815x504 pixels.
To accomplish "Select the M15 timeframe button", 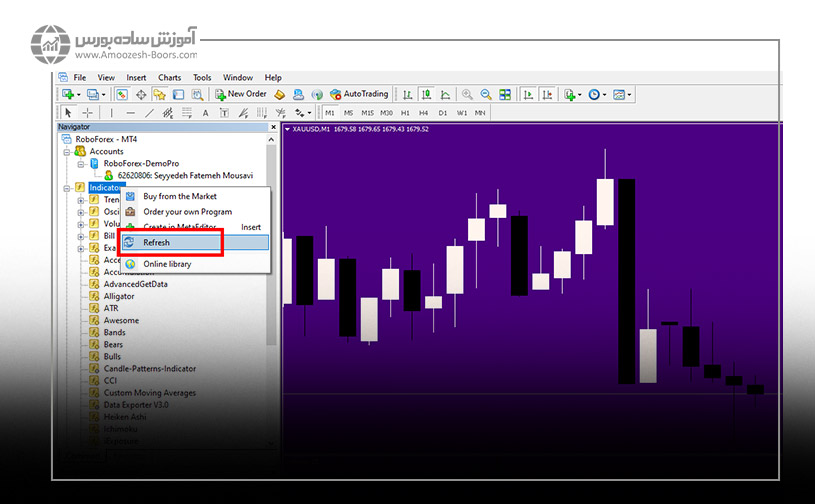I will click(367, 113).
